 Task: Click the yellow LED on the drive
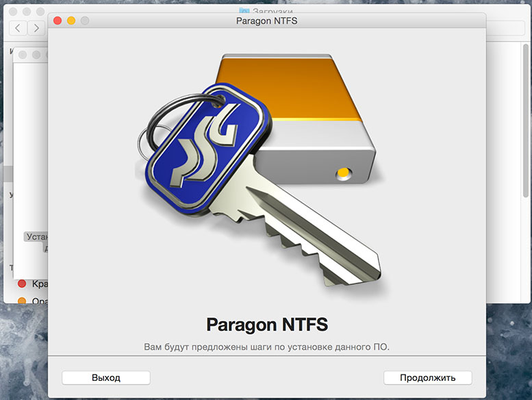[340, 174]
